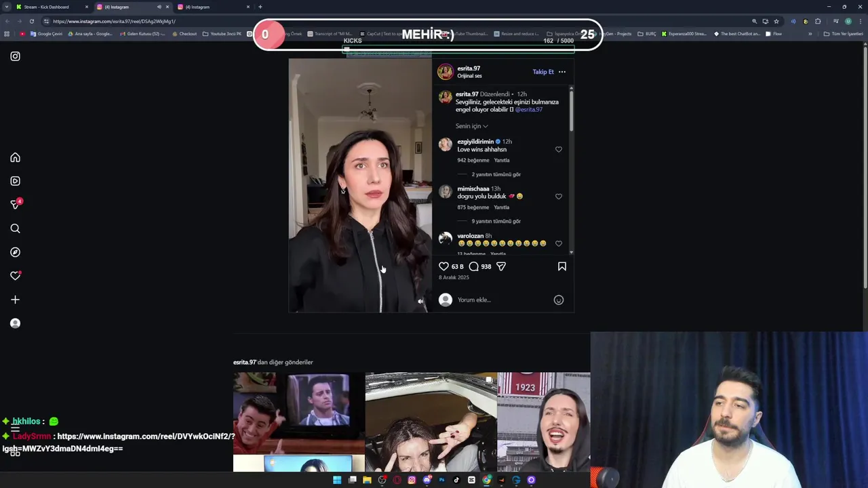Click comments panel scrollbar
The width and height of the screenshot is (868, 488).
572,110
